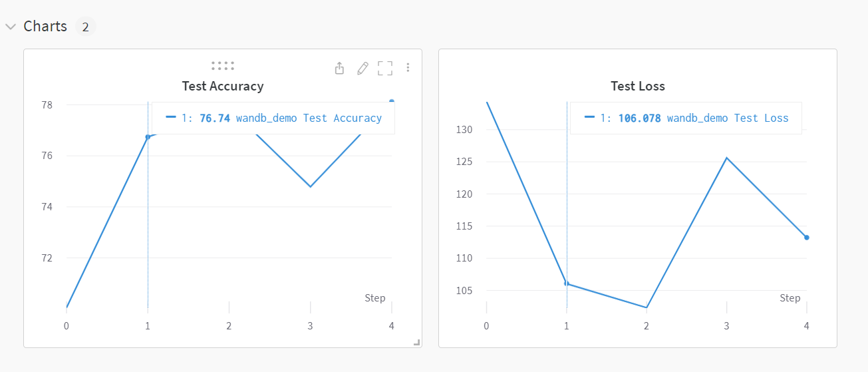Click the blue line swatch in Test Accuracy legend
Viewport: 868px width, 372px height.
tap(171, 117)
